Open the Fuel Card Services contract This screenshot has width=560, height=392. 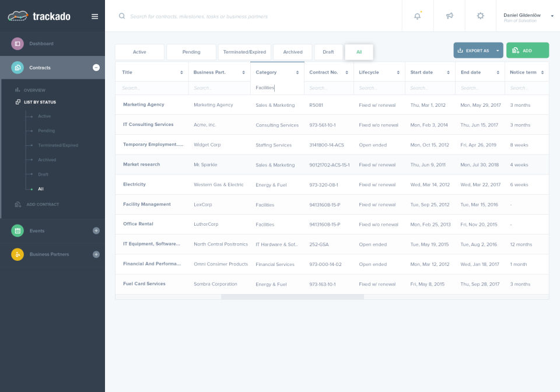coord(144,284)
